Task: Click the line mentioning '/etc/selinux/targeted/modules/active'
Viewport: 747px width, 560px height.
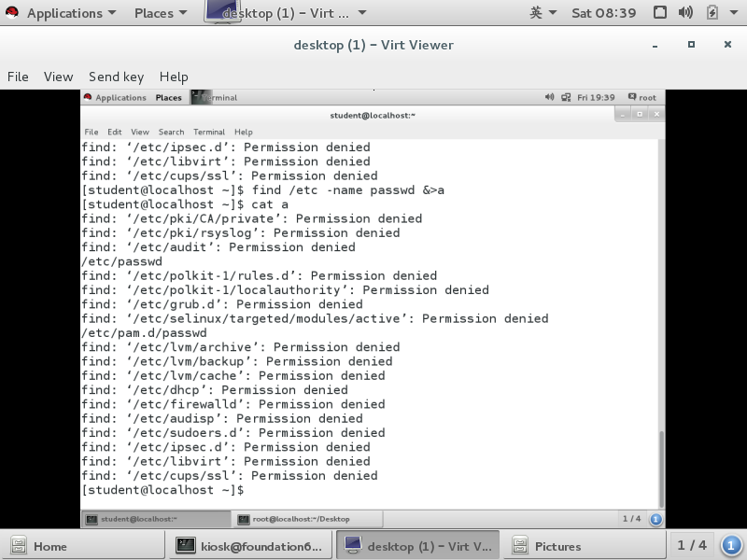Action: tap(315, 318)
